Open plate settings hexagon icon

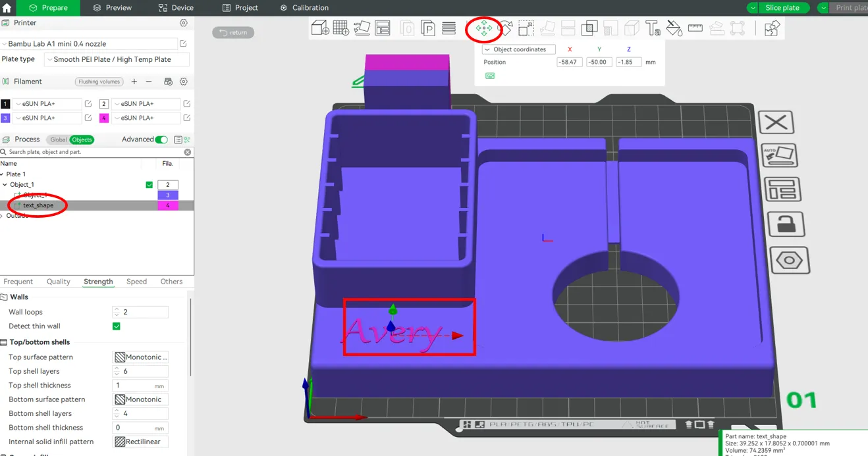[x=789, y=261]
